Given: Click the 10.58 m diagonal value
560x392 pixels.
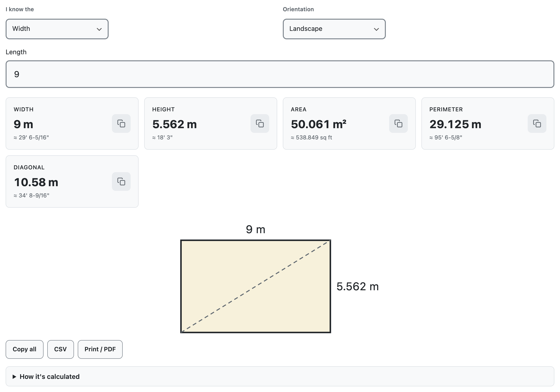Looking at the screenshot, I should tap(36, 182).
